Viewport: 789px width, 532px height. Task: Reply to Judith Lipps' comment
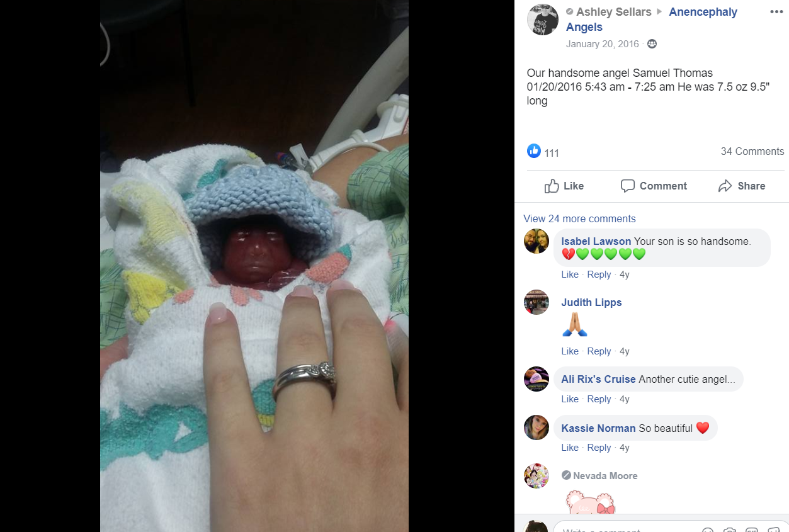(599, 351)
